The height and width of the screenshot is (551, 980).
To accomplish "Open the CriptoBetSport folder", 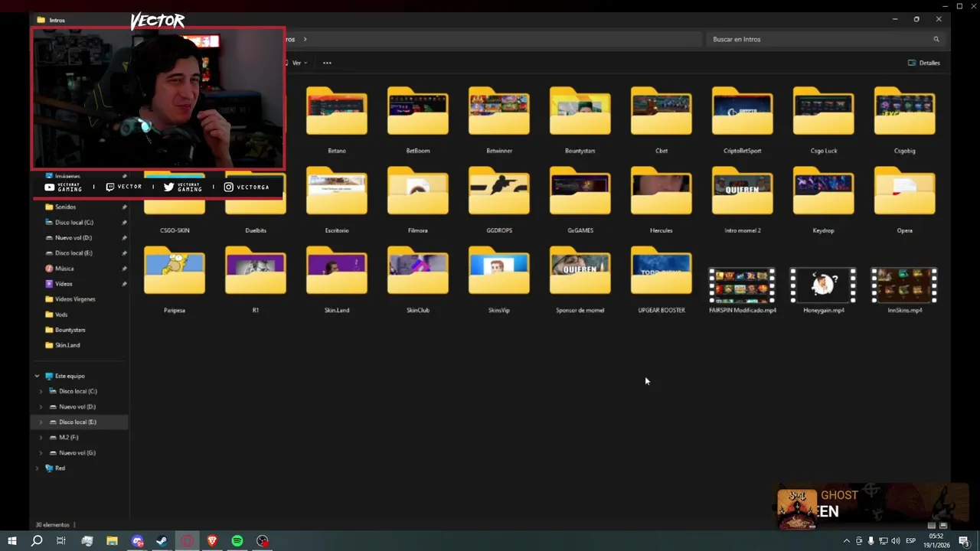I will pos(743,112).
